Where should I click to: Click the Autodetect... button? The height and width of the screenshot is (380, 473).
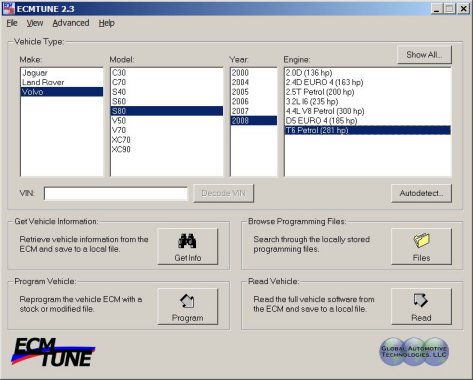421,193
